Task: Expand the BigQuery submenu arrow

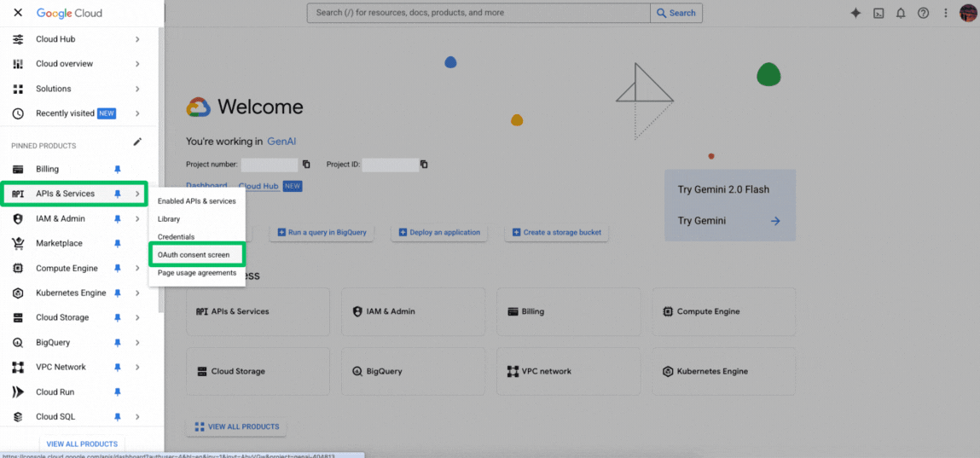Action: [137, 343]
